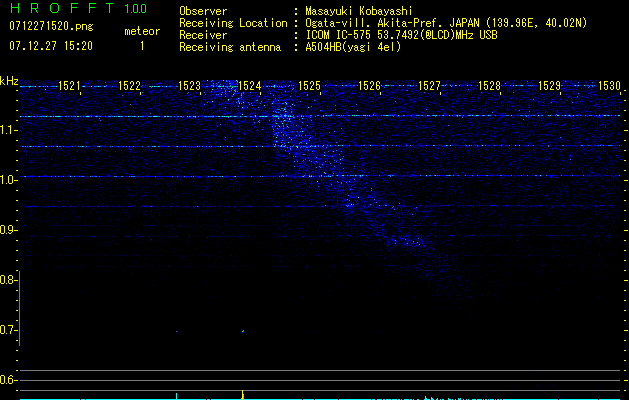629x400 pixels.
Task: Click the meteor count label
Action: (x=142, y=31)
